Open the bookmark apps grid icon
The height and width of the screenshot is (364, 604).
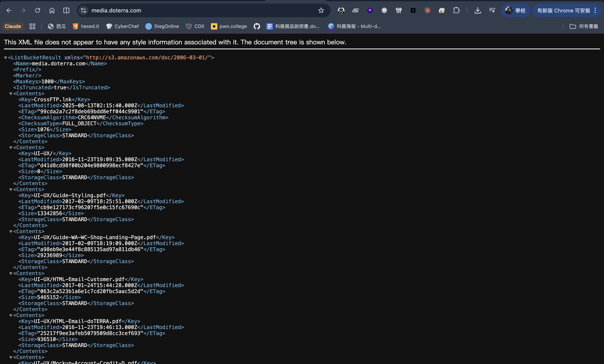(32, 26)
